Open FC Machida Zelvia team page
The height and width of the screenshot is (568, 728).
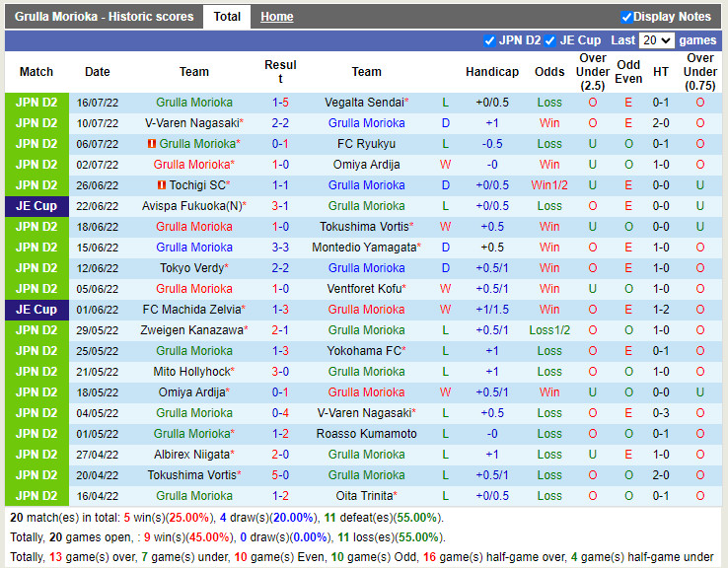click(x=191, y=310)
